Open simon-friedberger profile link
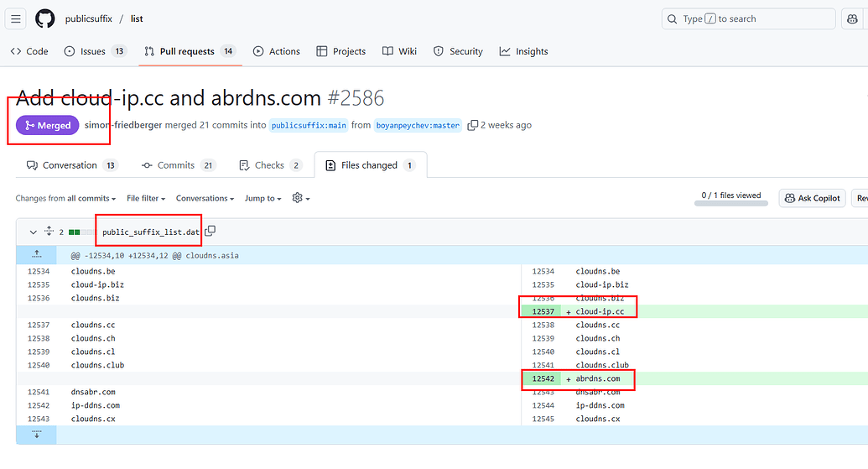868x469 pixels. pyautogui.click(x=123, y=125)
